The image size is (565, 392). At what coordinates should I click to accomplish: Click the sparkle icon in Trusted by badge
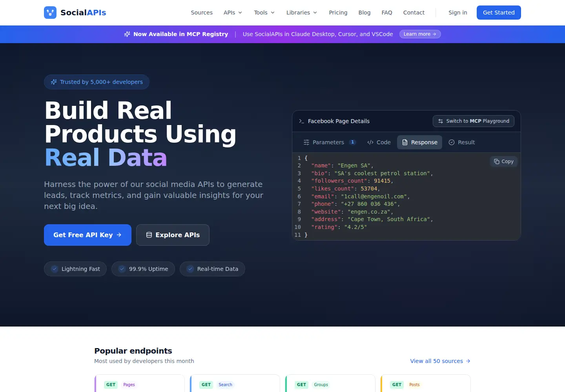54,82
